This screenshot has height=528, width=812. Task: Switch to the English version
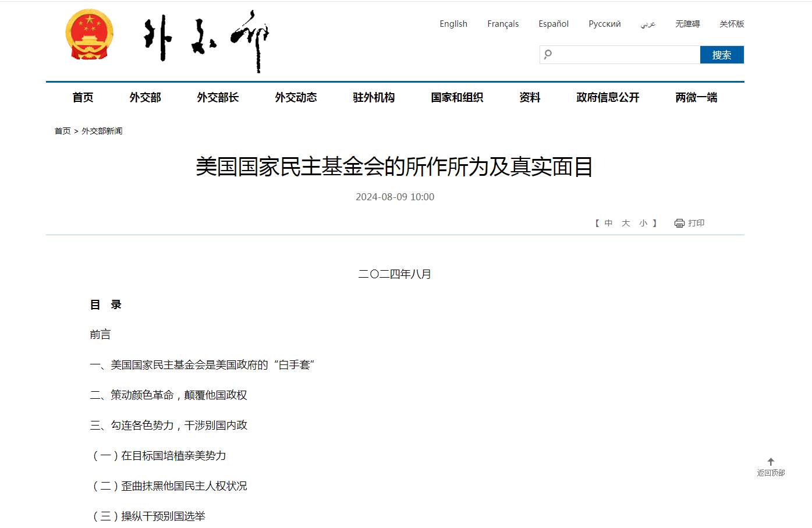click(x=453, y=24)
